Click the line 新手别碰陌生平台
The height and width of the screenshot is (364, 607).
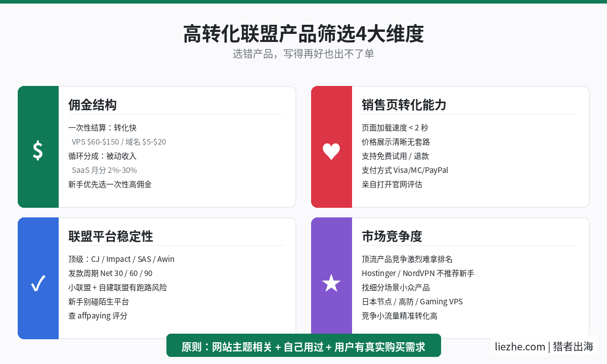tap(99, 302)
